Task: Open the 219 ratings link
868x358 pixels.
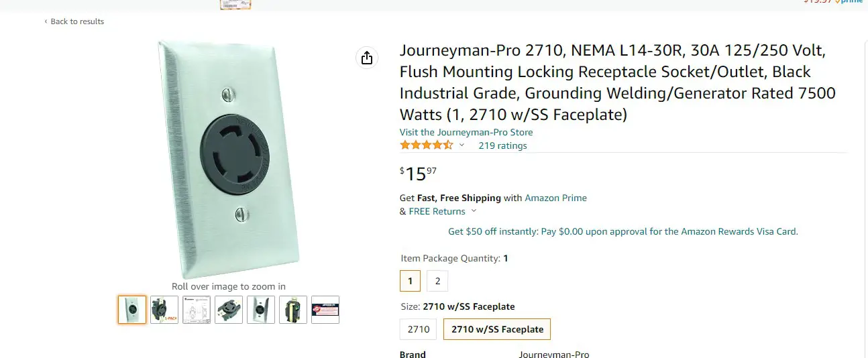Action: 502,145
